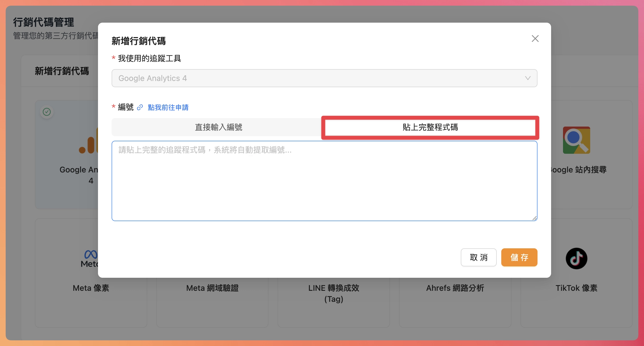Toggle the green checkmark on Google Analytics card
Image resolution: width=644 pixels, height=346 pixels.
tap(47, 112)
